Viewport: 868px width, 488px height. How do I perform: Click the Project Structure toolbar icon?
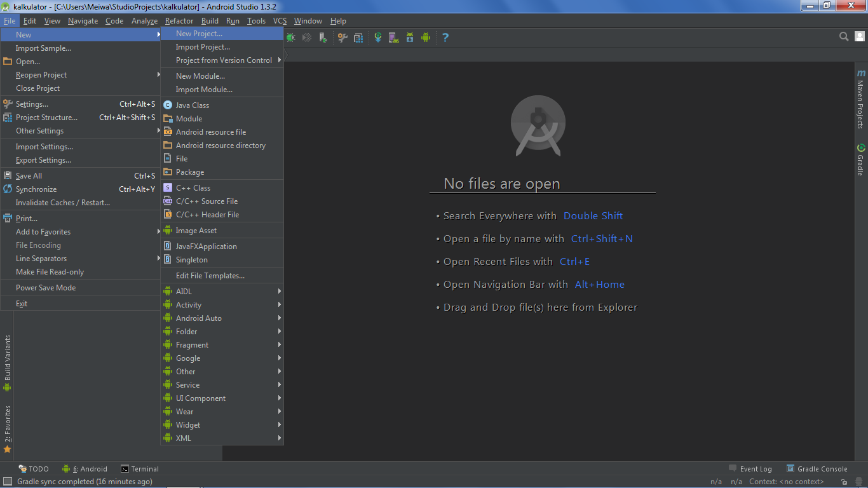[x=358, y=37]
